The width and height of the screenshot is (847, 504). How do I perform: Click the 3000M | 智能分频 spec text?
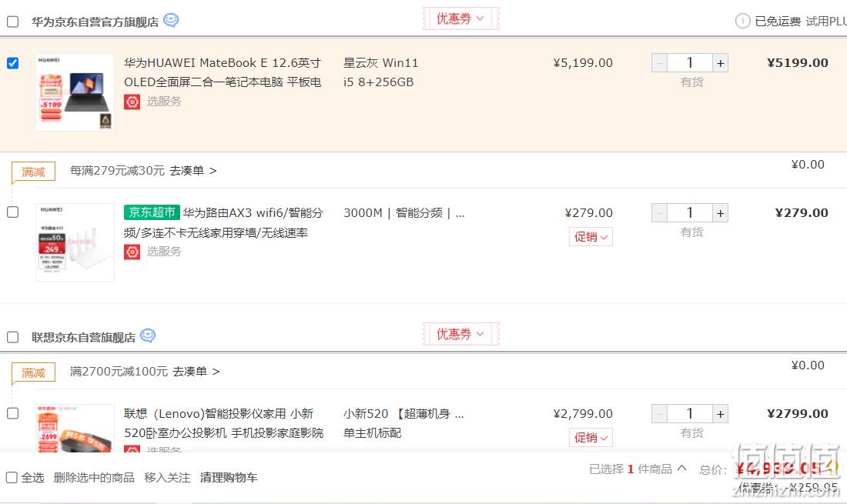click(404, 212)
